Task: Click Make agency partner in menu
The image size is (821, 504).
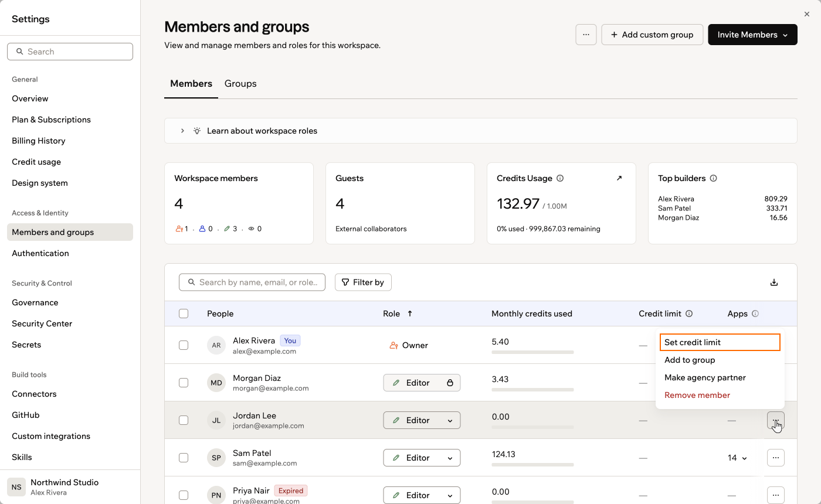Action: coord(720,377)
